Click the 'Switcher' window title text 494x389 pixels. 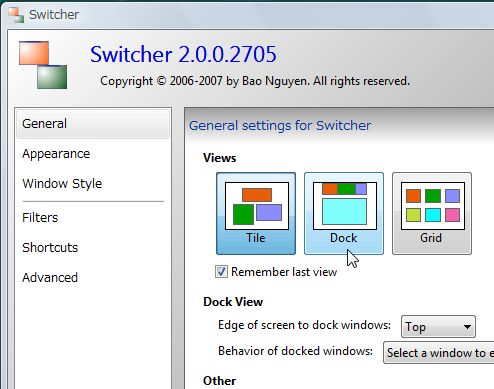[54, 15]
